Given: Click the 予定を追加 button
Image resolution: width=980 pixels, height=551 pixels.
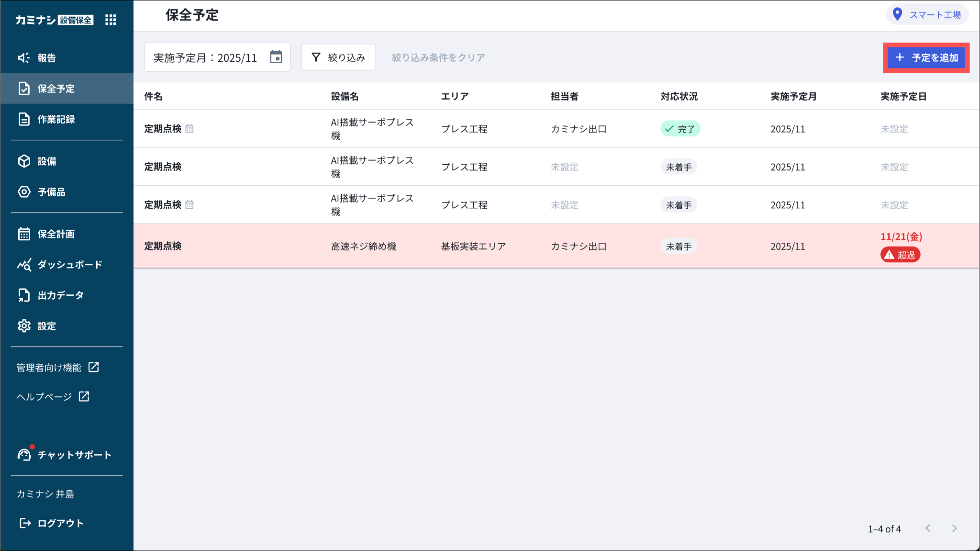Looking at the screenshot, I should click(926, 58).
